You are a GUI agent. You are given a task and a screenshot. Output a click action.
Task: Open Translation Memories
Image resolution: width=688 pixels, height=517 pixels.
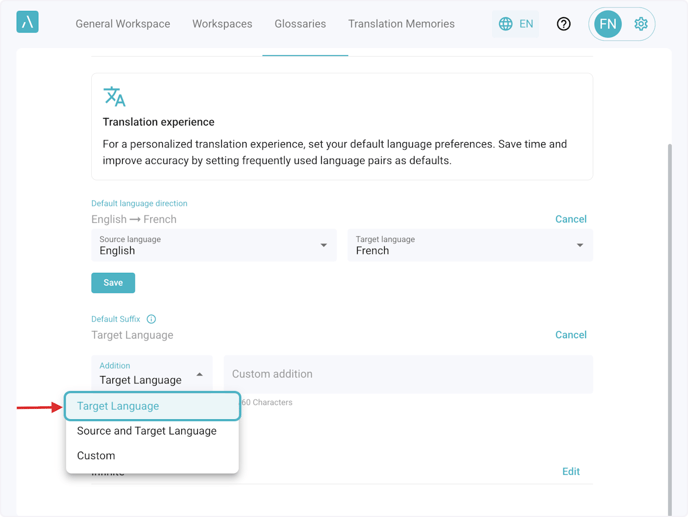point(401,24)
